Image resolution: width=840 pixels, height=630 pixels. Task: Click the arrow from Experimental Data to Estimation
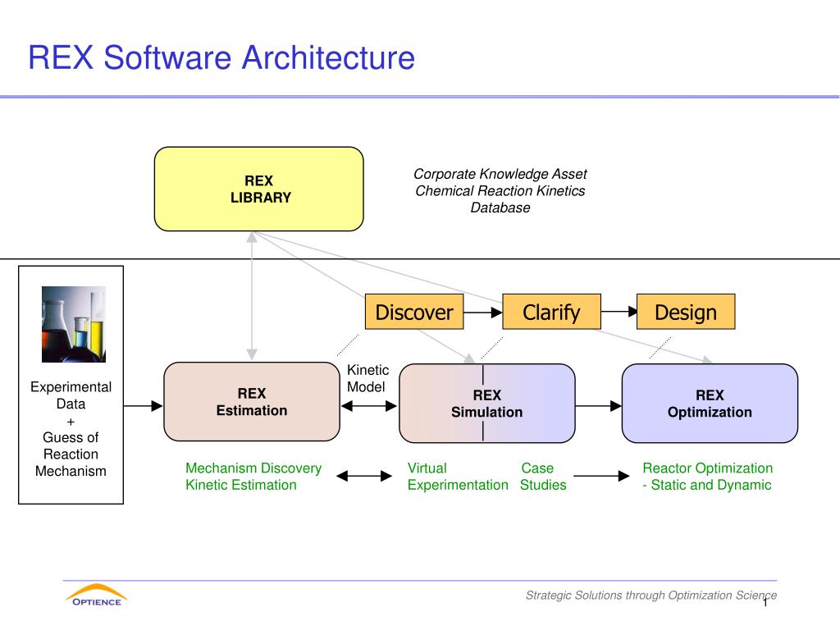[143, 406]
